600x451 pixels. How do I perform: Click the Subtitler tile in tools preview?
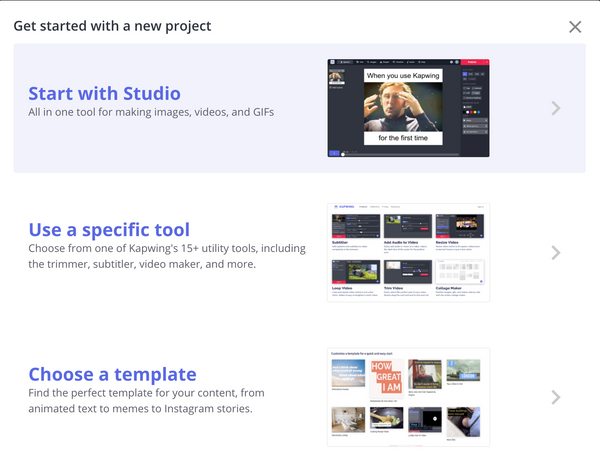coord(354,232)
